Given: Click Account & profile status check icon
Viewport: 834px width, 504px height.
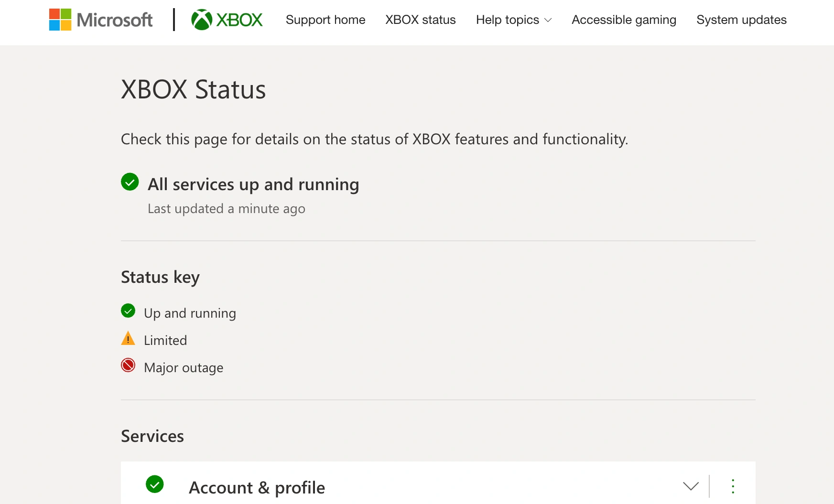Looking at the screenshot, I should coord(155,484).
